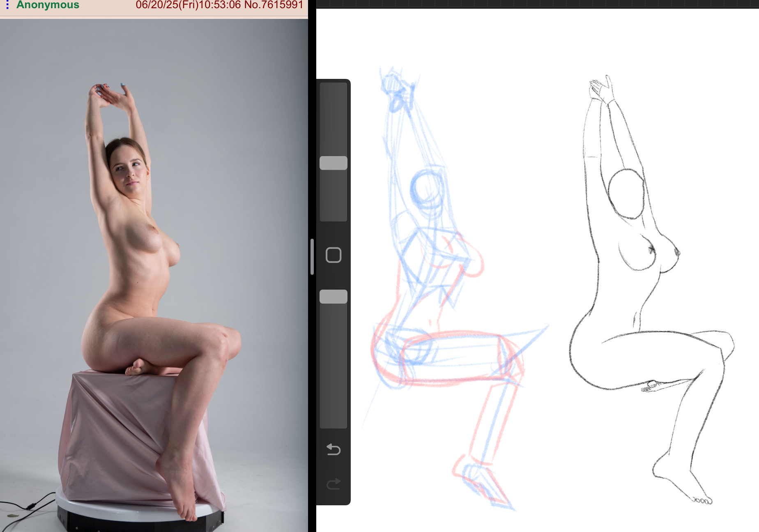Click the reference photo thumbnail
759x532 pixels.
(154, 275)
